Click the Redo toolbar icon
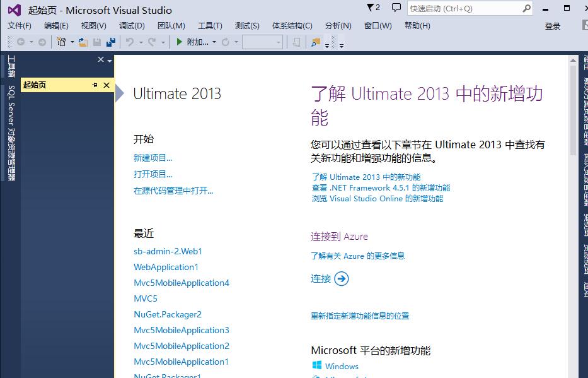 151,42
